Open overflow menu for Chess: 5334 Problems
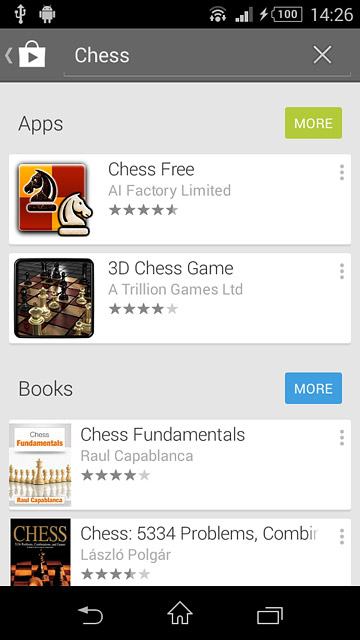Viewport: 360px width, 640px height. [x=342, y=536]
